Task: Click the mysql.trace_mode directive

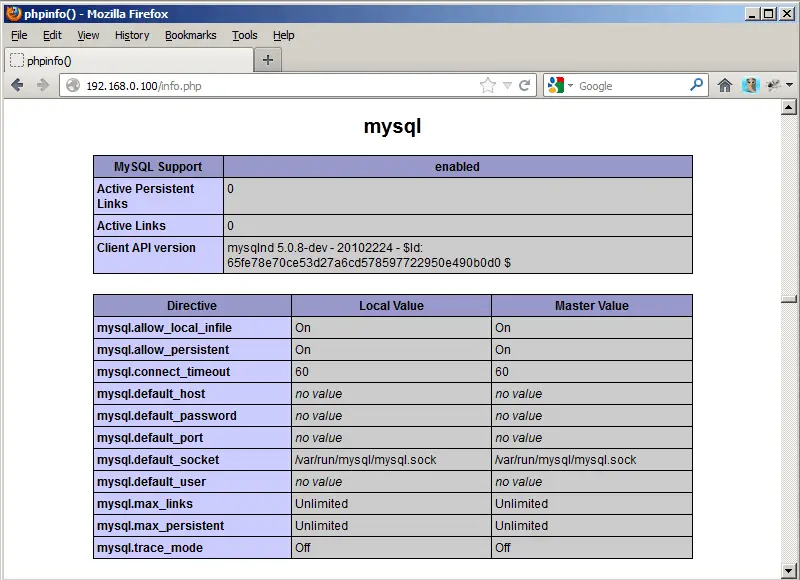Action: click(x=150, y=547)
